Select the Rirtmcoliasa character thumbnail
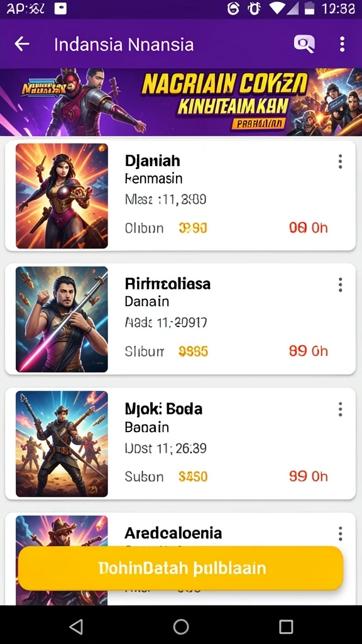Screen dimensions: 362x644 point(62,319)
